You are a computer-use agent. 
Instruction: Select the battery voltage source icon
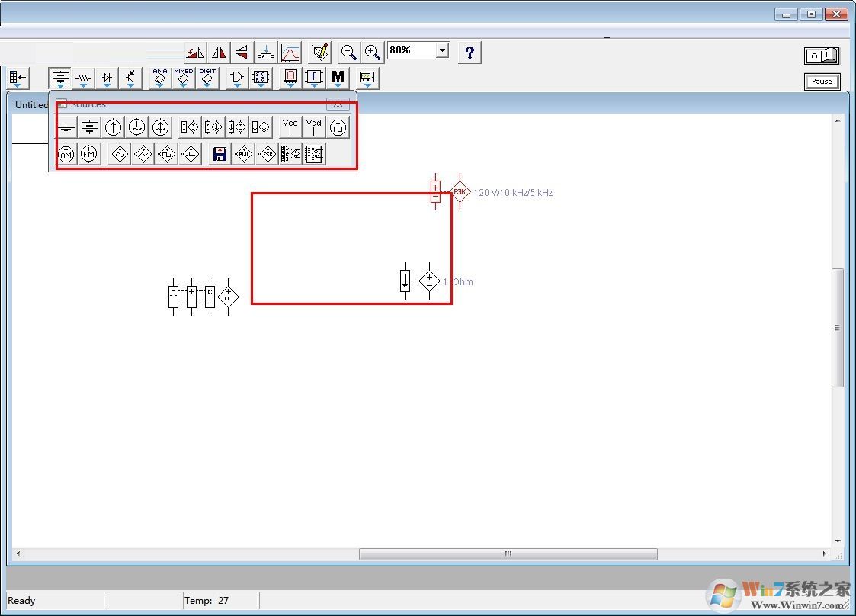point(88,126)
